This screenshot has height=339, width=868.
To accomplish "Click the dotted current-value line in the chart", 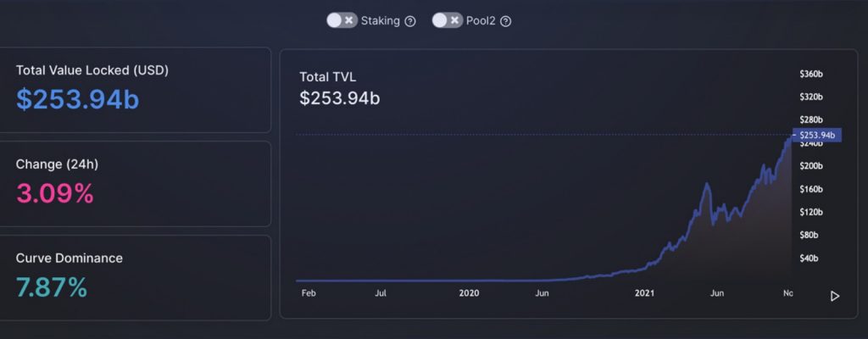I will pyautogui.click(x=542, y=135).
